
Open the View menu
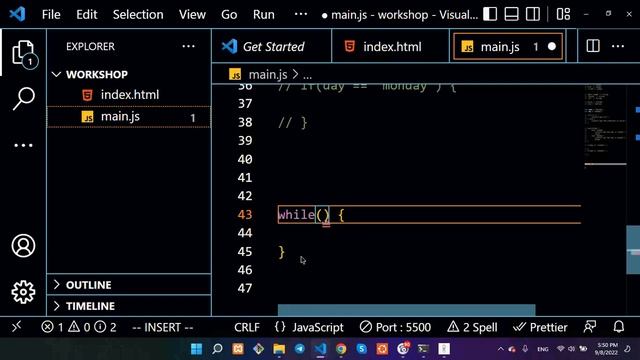click(192, 15)
